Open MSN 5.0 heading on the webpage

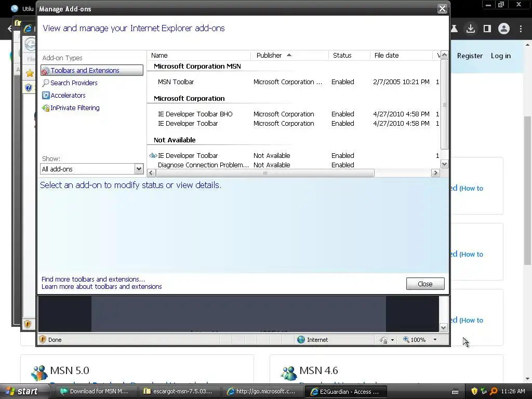tap(70, 370)
